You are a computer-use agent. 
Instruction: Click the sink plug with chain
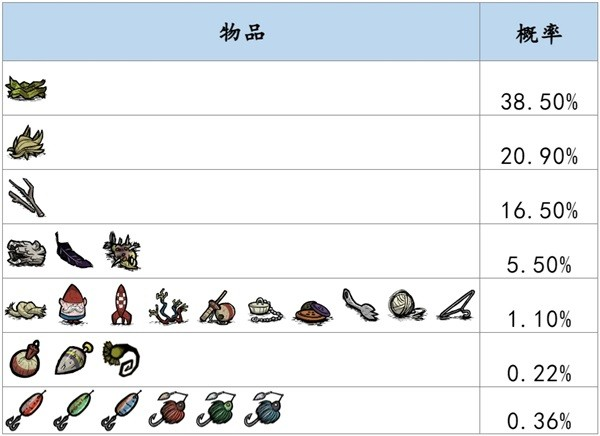point(265,310)
